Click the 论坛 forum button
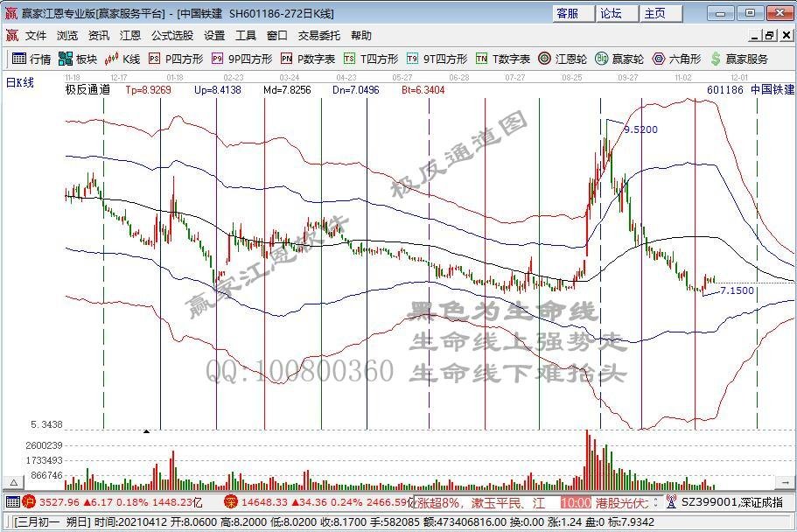 pyautogui.click(x=617, y=13)
